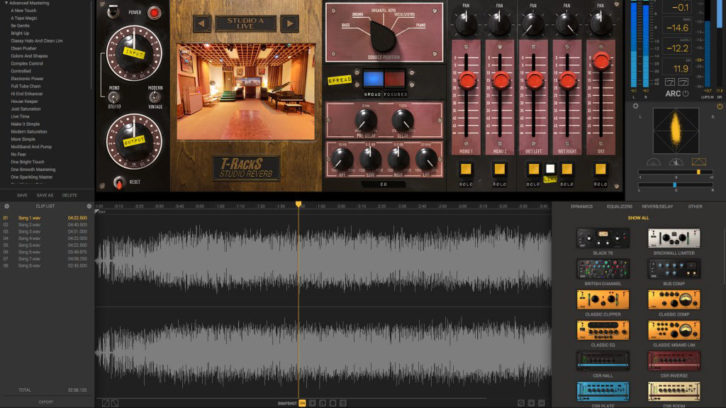Screen dimensions: 726x408
Task: Click the Input knob
Action: [134, 53]
